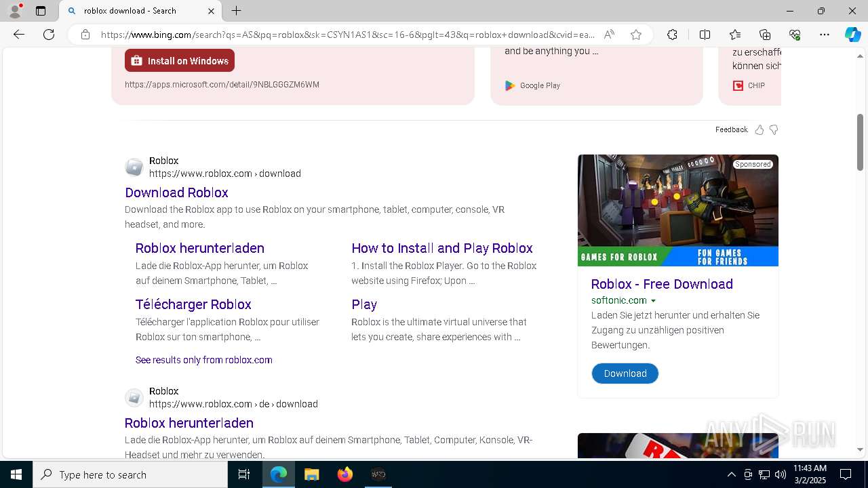Open the Download Roblox result link
868x488 pixels.
pyautogui.click(x=176, y=192)
